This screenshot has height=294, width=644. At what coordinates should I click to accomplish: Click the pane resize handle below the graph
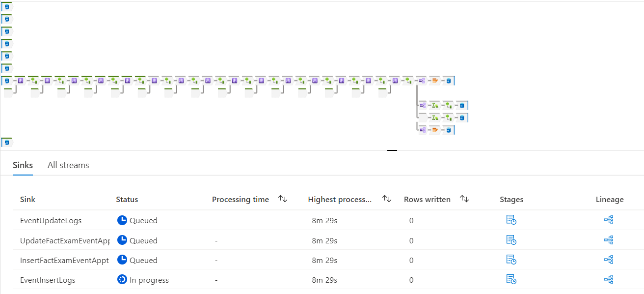tap(392, 150)
